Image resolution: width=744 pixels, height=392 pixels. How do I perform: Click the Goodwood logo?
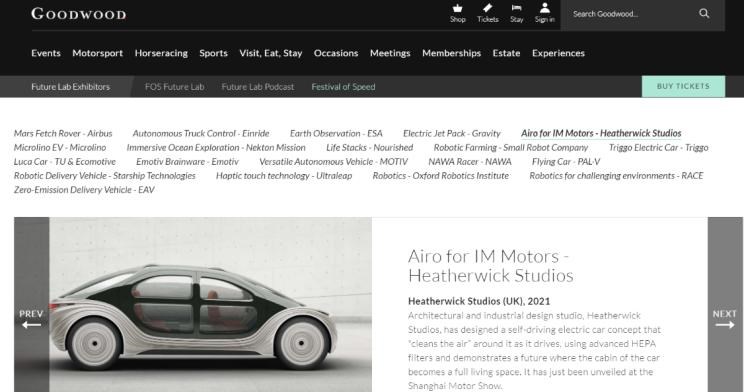(79, 14)
